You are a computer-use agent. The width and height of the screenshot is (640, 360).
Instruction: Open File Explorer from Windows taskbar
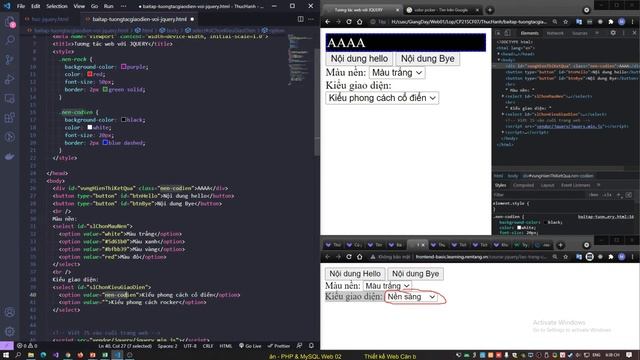[x=31, y=355]
